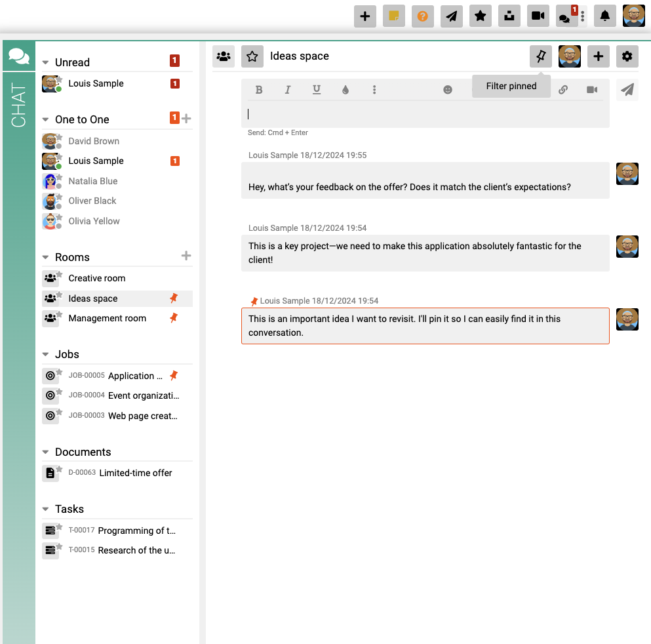Open the orange help question mark icon
651x644 pixels.
coord(423,16)
